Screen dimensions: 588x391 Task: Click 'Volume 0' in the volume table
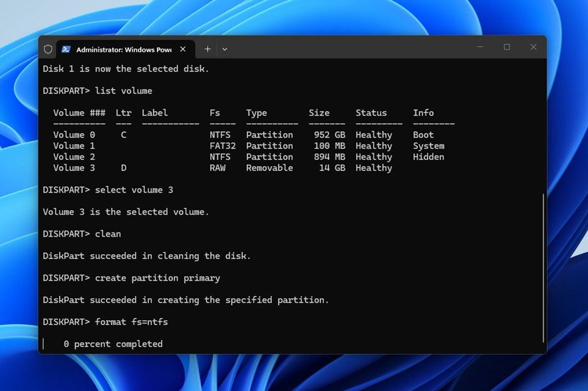(x=74, y=135)
